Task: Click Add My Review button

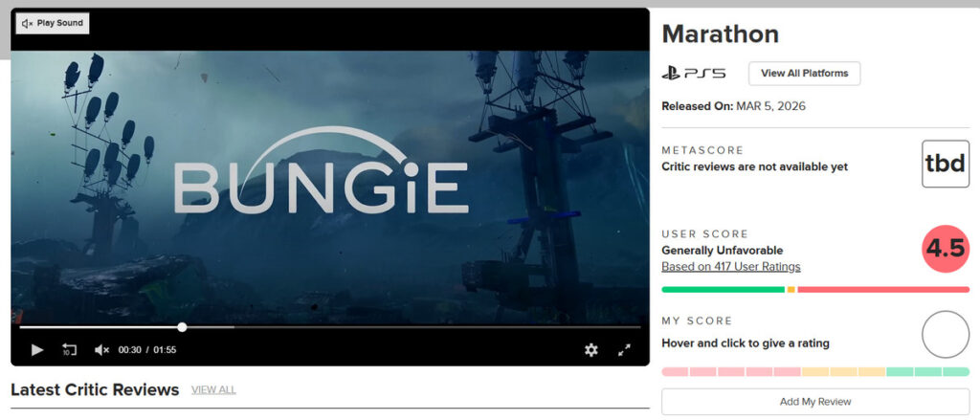Action: coord(815,402)
